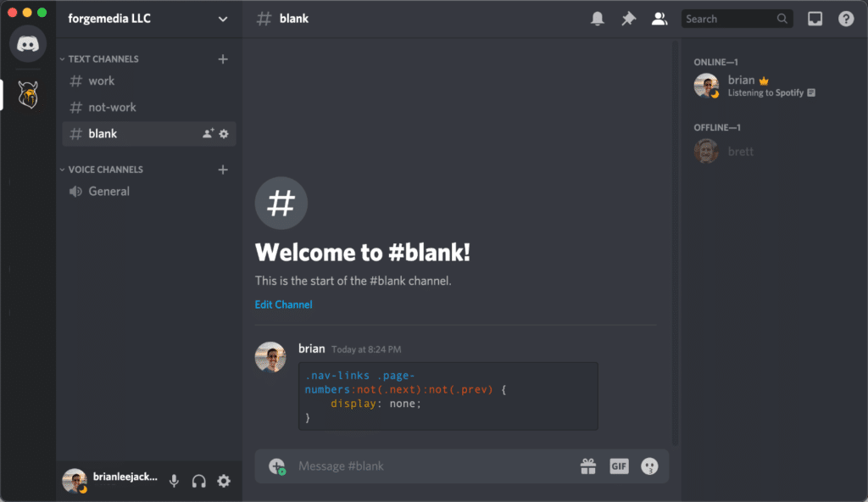The height and width of the screenshot is (502, 868).
Task: Toggle headphones deafen
Action: pos(199,481)
